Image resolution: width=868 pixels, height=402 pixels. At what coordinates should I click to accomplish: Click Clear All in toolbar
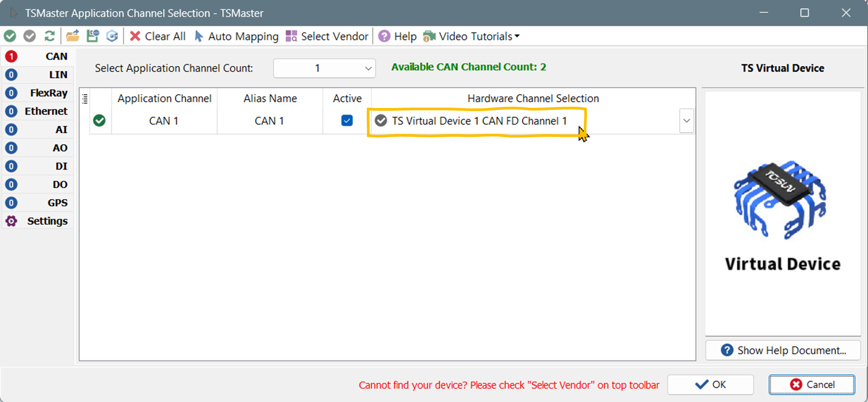157,36
